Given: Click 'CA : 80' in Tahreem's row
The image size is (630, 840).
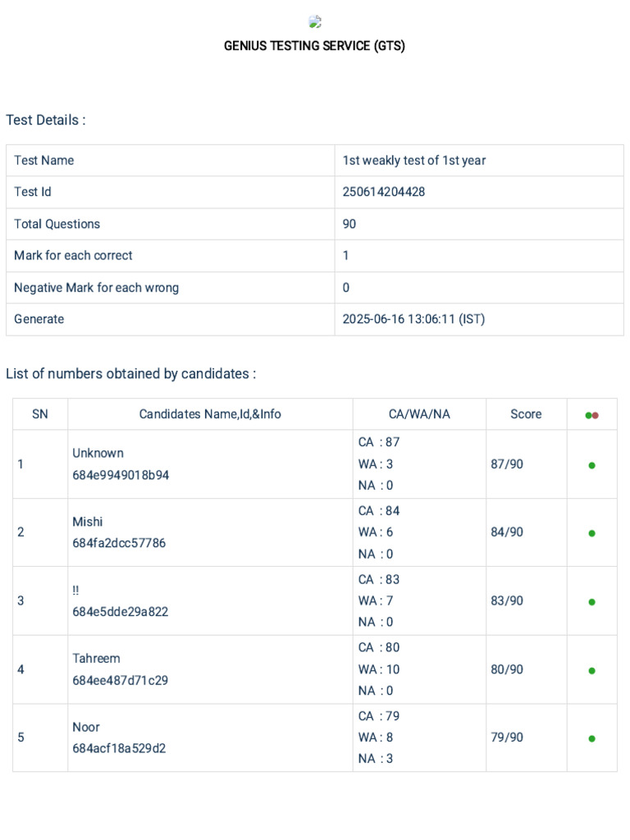Looking at the screenshot, I should pyautogui.click(x=379, y=647).
